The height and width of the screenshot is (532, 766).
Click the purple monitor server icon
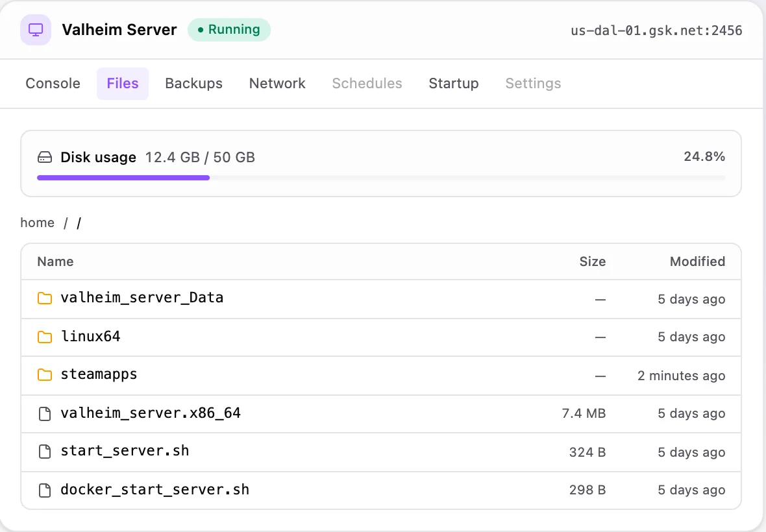pyautogui.click(x=36, y=30)
